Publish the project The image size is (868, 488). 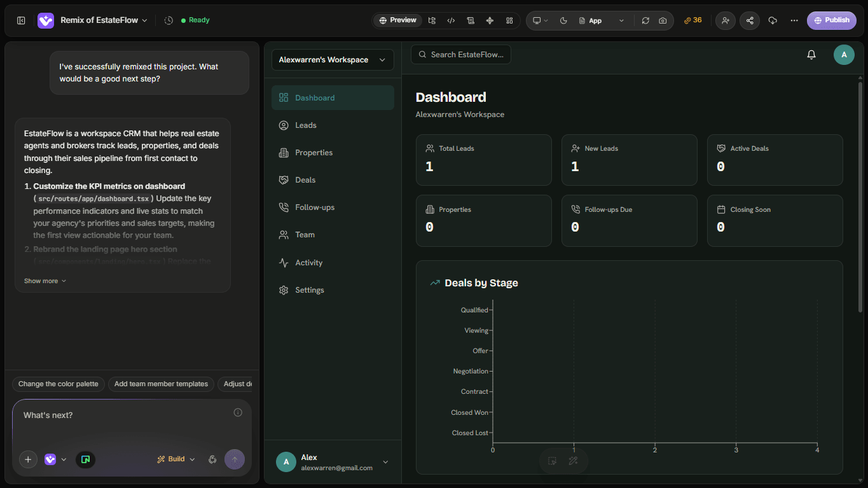pos(832,20)
